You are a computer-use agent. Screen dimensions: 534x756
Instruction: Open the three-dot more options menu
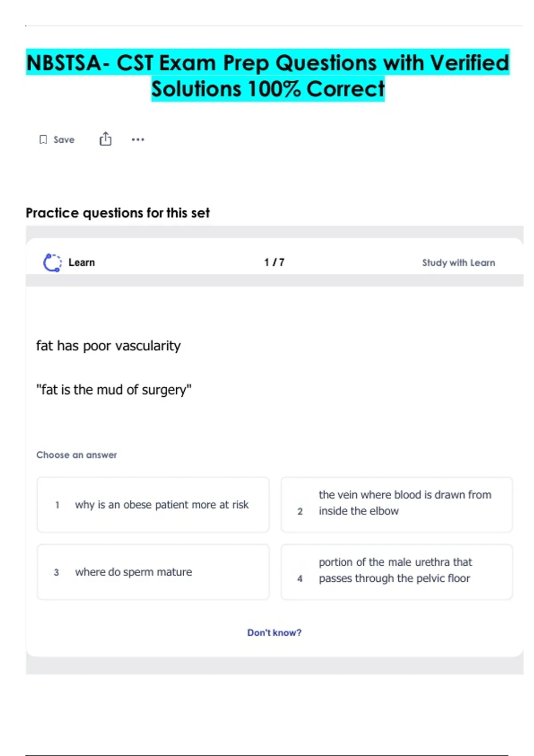[138, 140]
